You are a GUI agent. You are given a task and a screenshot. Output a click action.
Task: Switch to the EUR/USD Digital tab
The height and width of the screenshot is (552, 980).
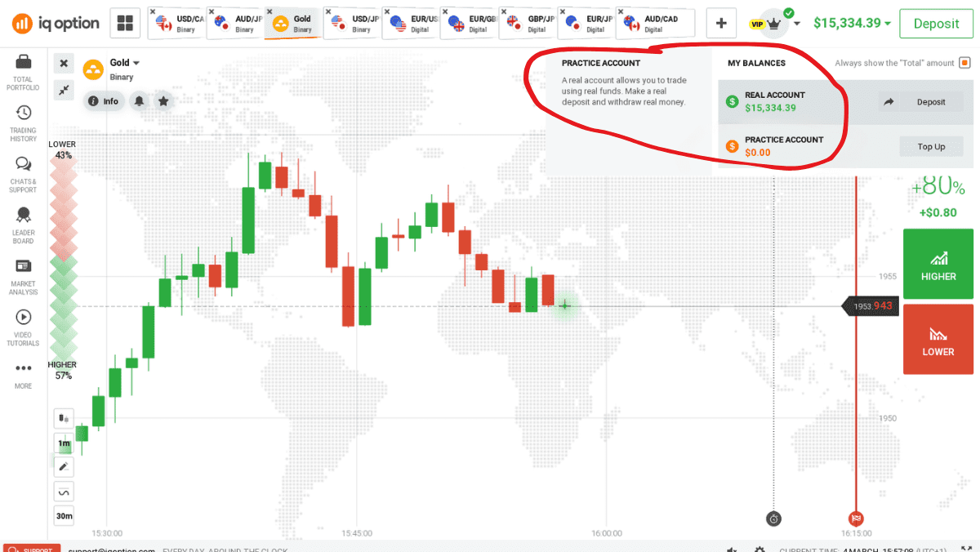point(409,23)
